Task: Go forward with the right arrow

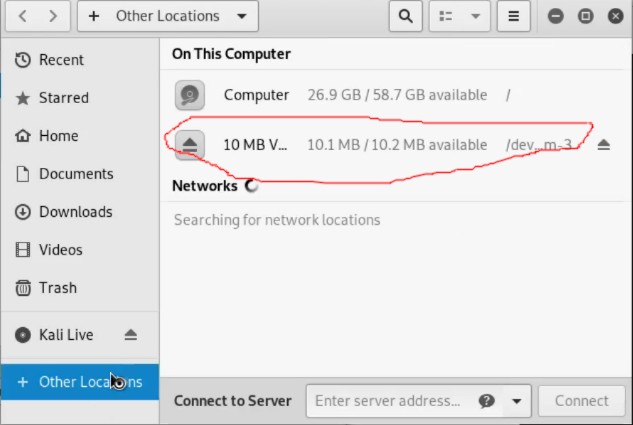Action: point(53,16)
